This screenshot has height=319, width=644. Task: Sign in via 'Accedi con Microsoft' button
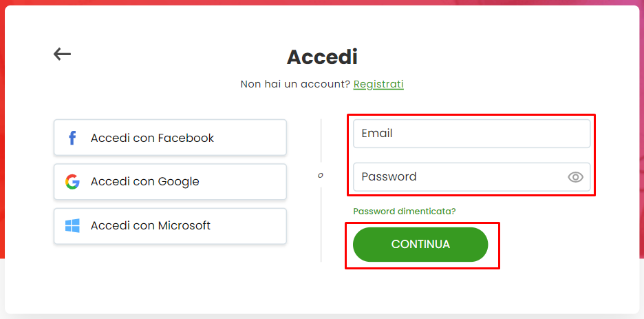click(x=170, y=226)
